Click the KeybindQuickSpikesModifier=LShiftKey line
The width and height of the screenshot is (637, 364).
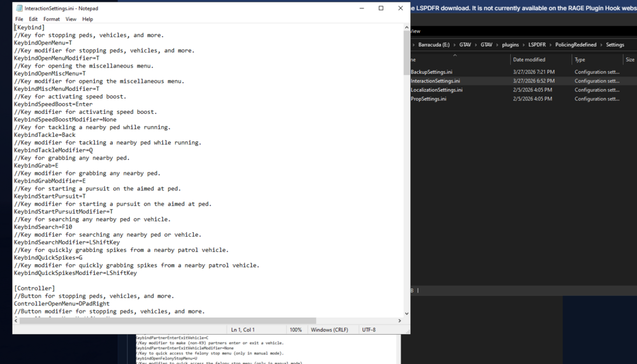[76, 273]
